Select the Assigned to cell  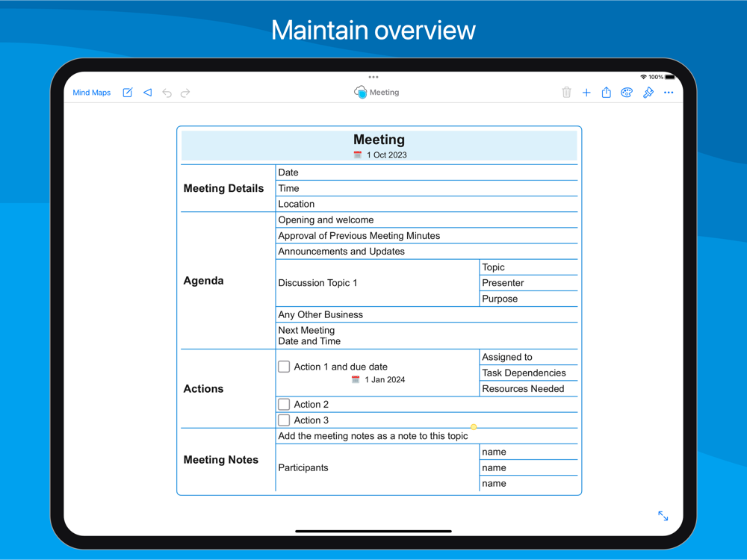pos(528,357)
